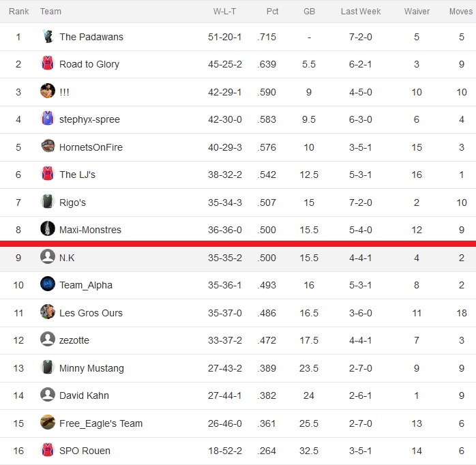Screen dimensions: 476x465
Task: Sort by the Pct column header
Action: [272, 11]
